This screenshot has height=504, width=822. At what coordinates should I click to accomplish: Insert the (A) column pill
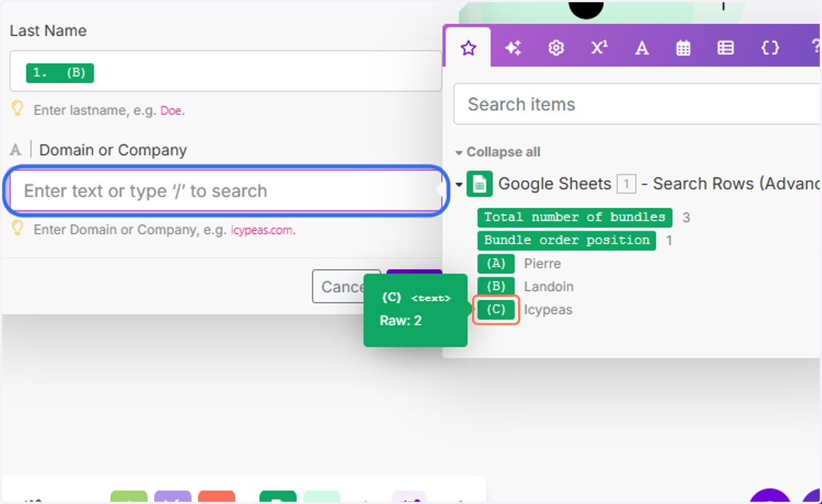tap(495, 264)
